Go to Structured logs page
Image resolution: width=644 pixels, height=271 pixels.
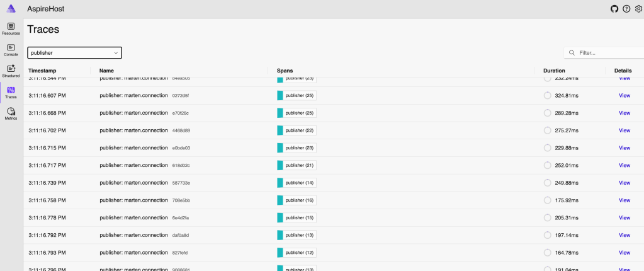click(11, 71)
